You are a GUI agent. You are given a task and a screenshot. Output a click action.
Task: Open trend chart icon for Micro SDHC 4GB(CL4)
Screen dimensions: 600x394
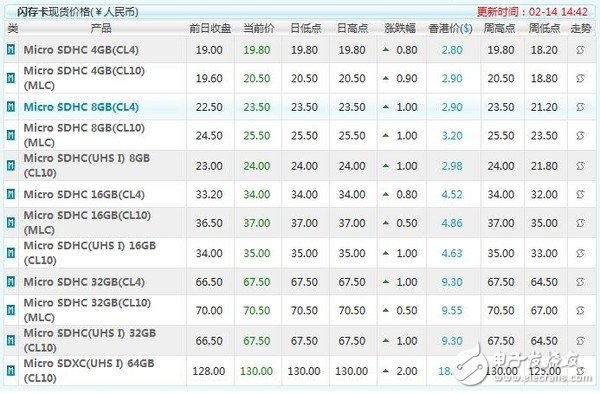[x=580, y=50]
